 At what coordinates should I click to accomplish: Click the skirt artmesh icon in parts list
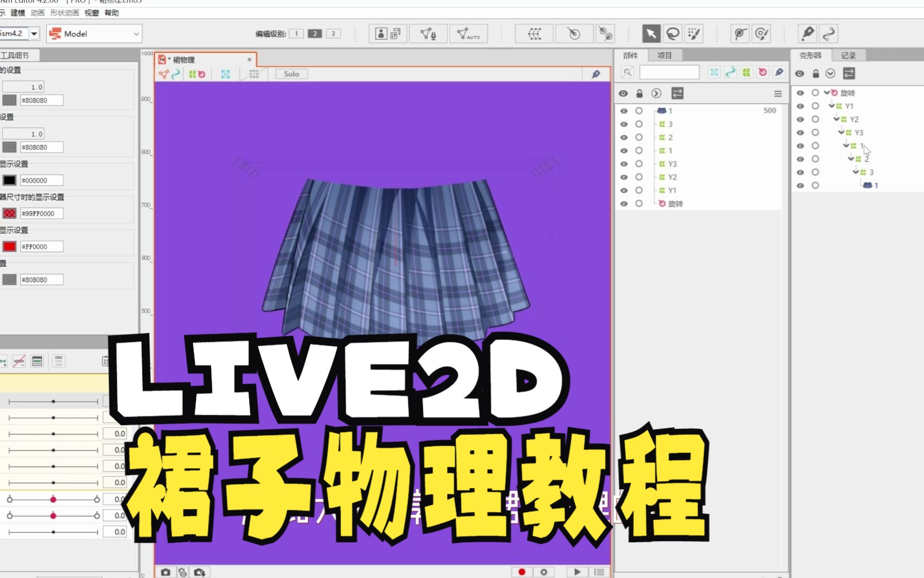tap(661, 111)
